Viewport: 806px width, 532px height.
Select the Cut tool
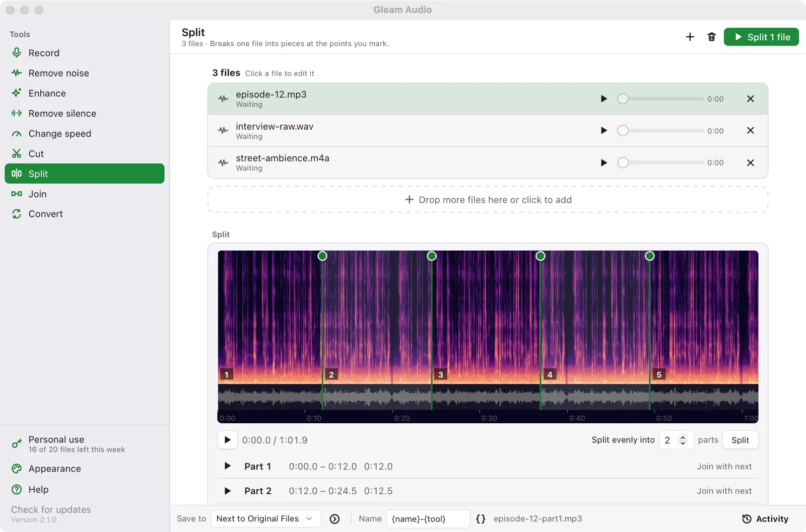(x=84, y=154)
